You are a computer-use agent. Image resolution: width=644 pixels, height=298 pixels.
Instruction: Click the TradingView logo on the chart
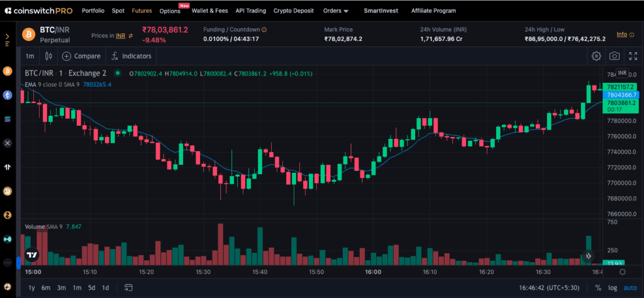(32, 255)
